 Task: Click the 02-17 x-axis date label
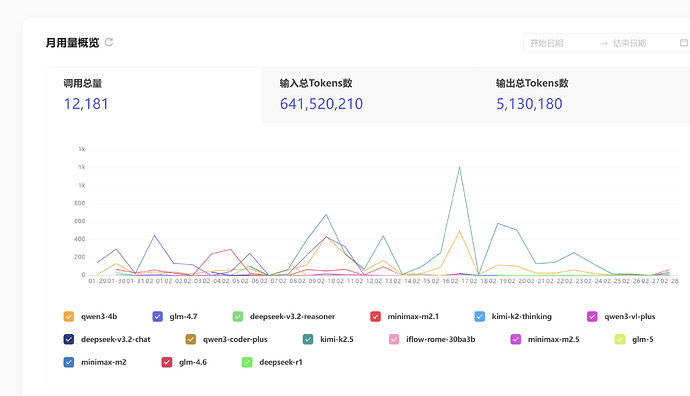[x=459, y=281]
